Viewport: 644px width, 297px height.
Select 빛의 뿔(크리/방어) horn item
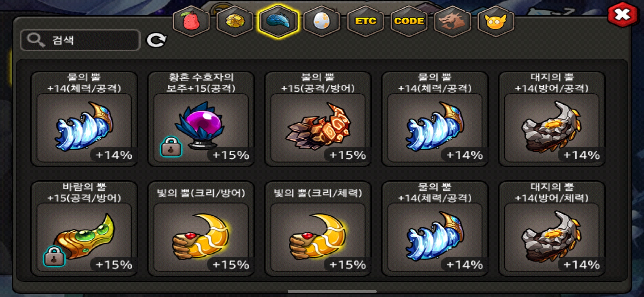point(201,229)
